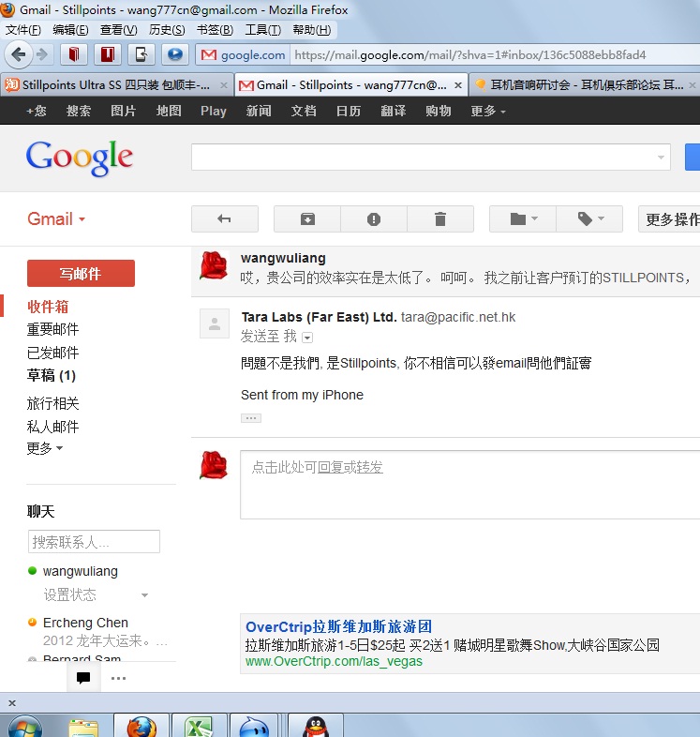Close the Gmail - Stillpoints tab
The height and width of the screenshot is (737, 700).
458,85
